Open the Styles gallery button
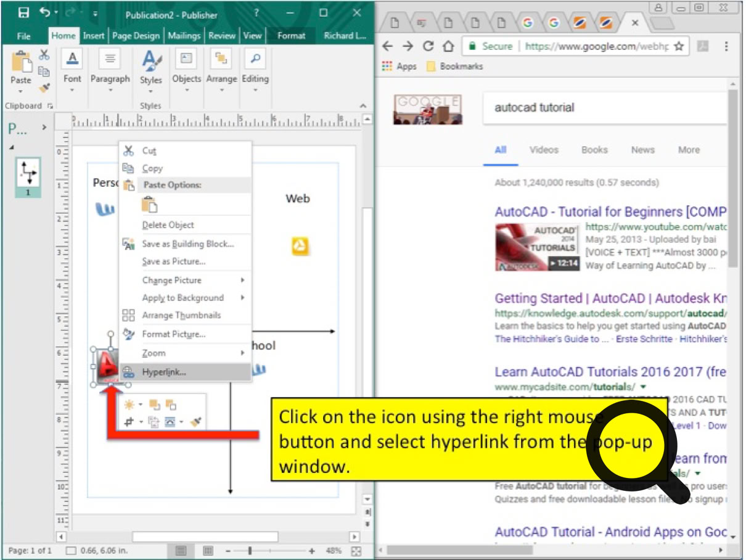The height and width of the screenshot is (560, 746). click(x=150, y=72)
